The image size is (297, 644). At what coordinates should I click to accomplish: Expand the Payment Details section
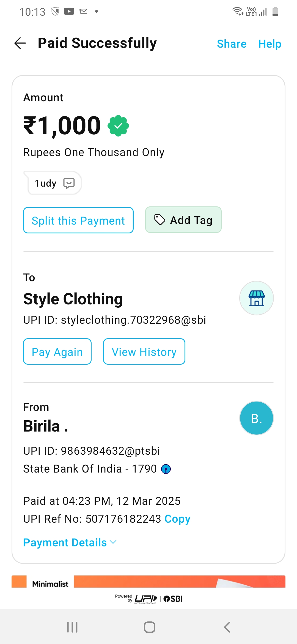coord(65,542)
